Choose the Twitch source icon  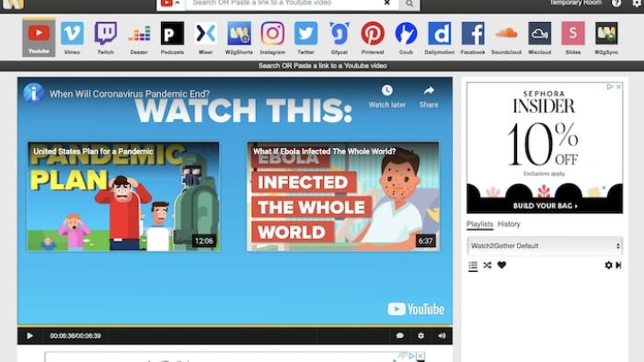(106, 38)
